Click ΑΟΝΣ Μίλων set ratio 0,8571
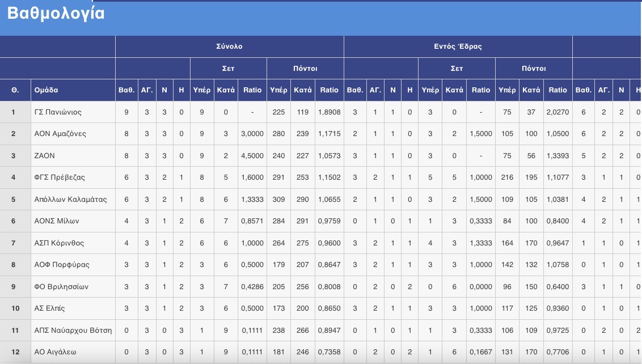Screen dimensions: 642x364 click(x=252, y=221)
